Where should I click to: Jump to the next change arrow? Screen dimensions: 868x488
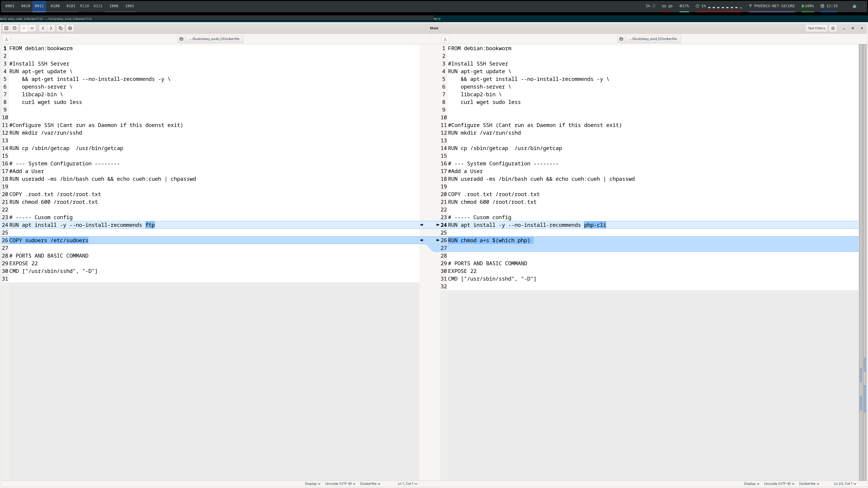(32, 28)
